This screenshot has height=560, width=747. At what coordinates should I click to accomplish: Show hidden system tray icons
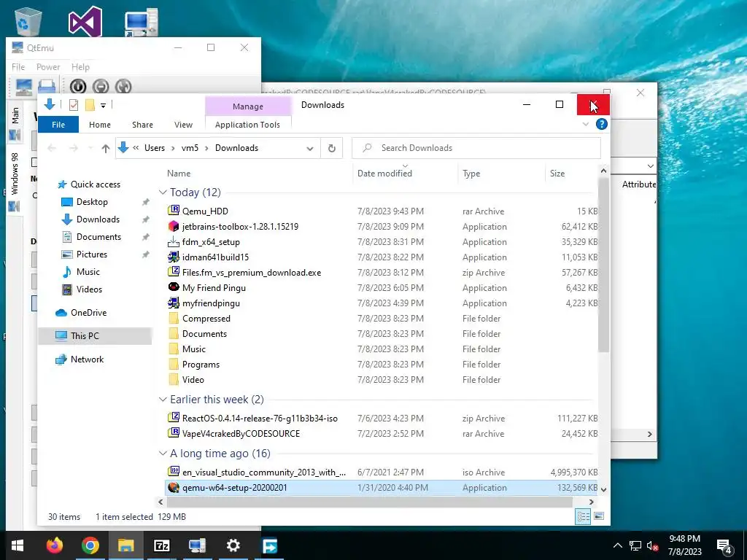pyautogui.click(x=617, y=545)
